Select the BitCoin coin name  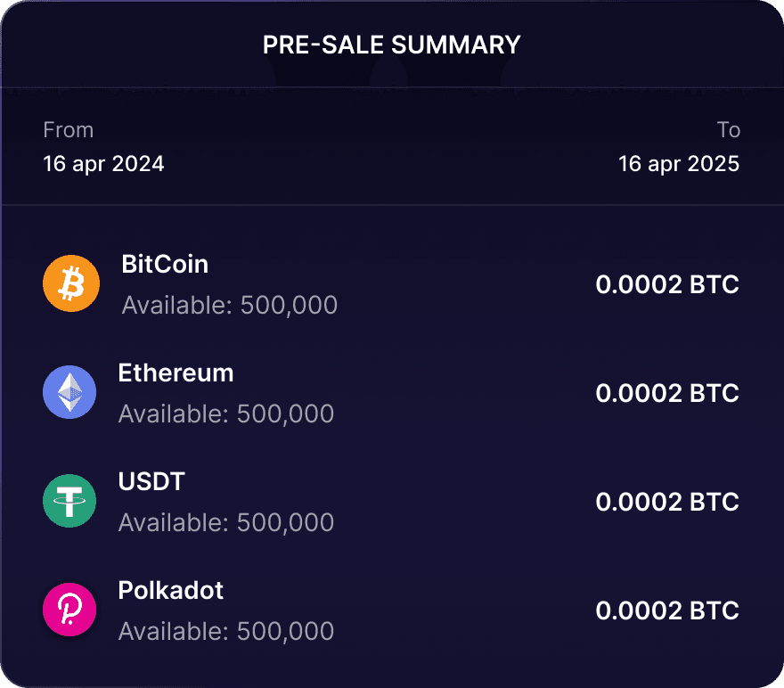tap(165, 264)
